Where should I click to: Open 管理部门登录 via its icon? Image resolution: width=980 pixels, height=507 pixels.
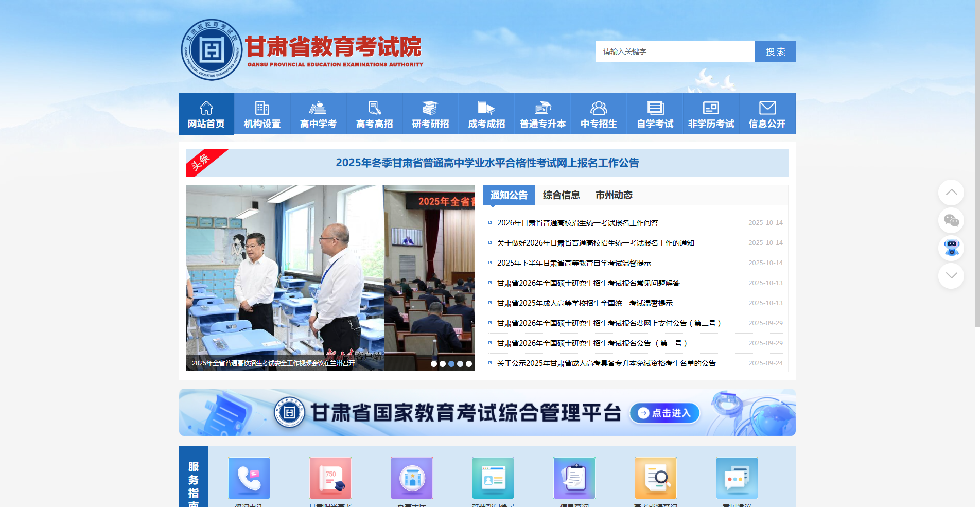pyautogui.click(x=493, y=478)
